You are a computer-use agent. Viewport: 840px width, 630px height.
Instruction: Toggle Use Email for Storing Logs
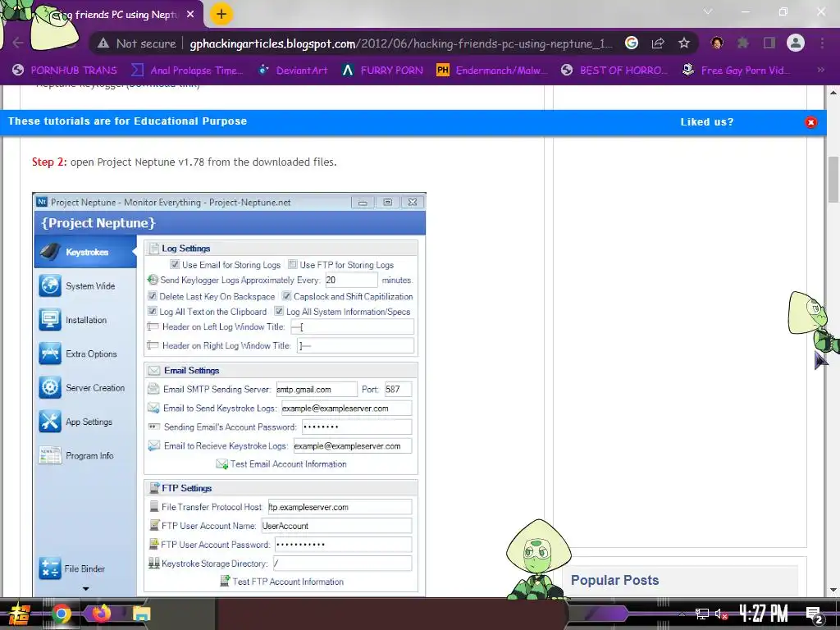point(175,264)
